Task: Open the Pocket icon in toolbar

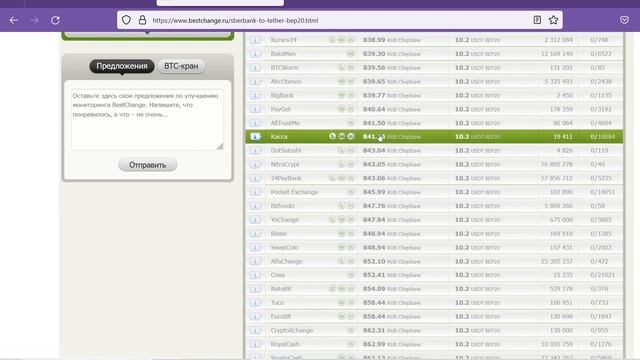Action: [x=624, y=20]
